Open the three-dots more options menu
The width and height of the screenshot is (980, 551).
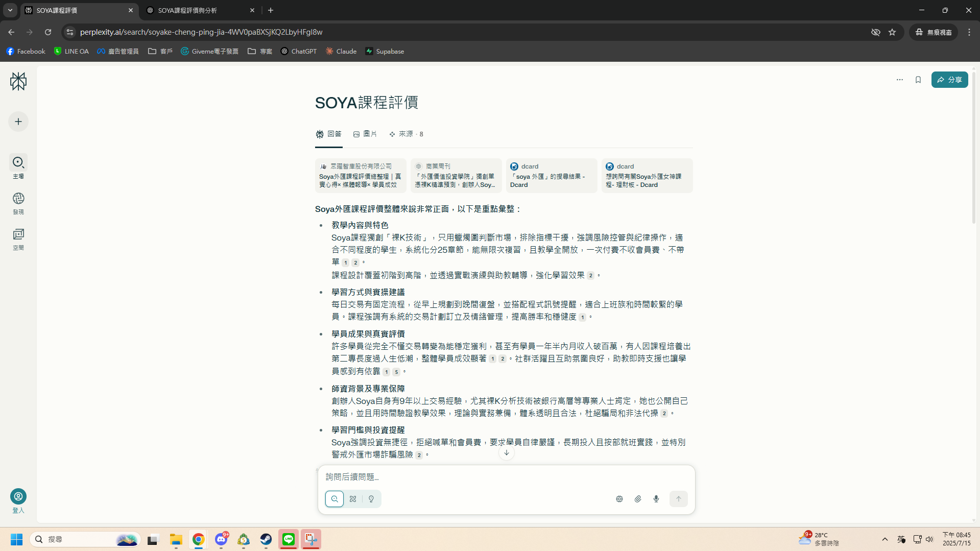click(900, 80)
